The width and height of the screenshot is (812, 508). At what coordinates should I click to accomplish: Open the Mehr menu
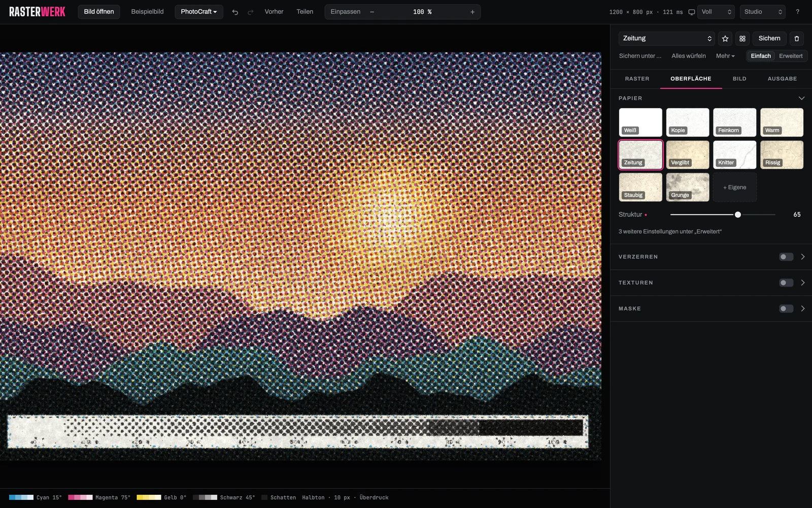coord(725,56)
